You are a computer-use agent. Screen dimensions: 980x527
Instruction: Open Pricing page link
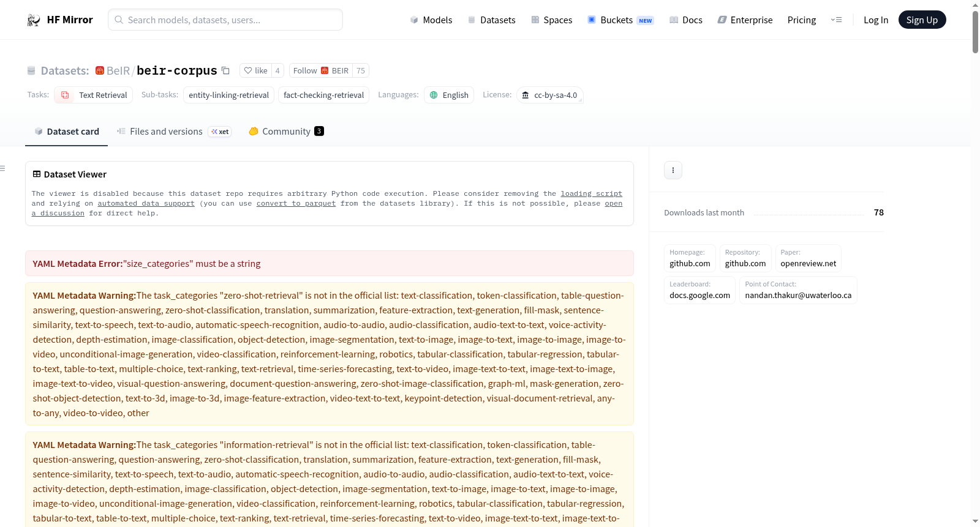pyautogui.click(x=802, y=20)
